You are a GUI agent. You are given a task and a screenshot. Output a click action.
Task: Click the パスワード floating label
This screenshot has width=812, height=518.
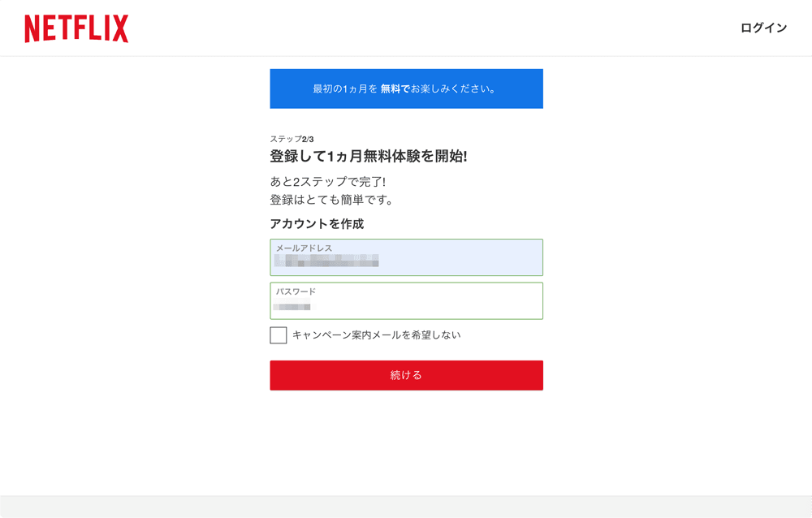click(296, 291)
